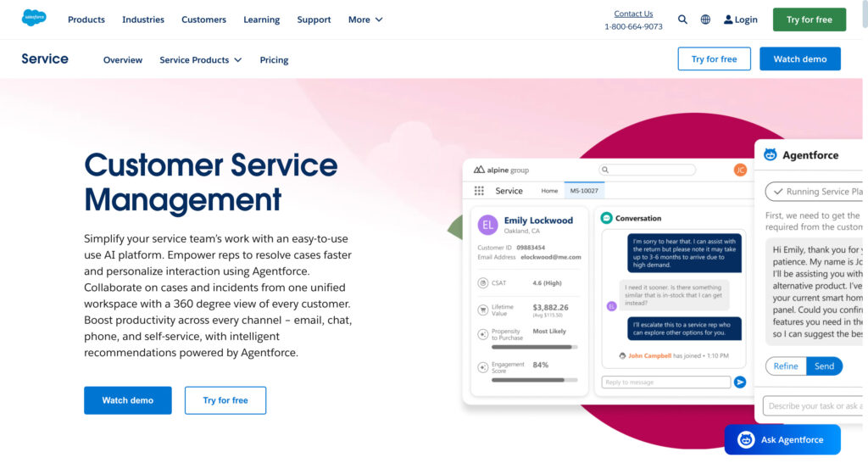Image resolution: width=868 pixels, height=469 pixels.
Task: Click the Emily Lockwood name
Action: (x=538, y=221)
